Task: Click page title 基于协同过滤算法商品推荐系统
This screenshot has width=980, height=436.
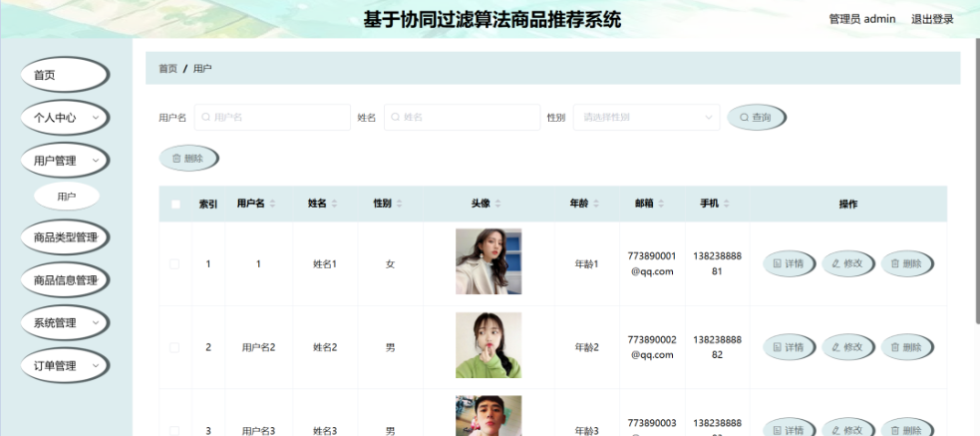Action: click(492, 19)
